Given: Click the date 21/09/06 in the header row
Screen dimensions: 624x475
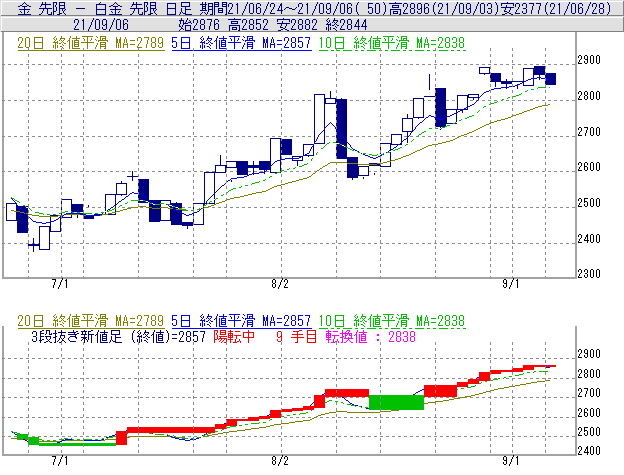Looking at the screenshot, I should (101, 25).
